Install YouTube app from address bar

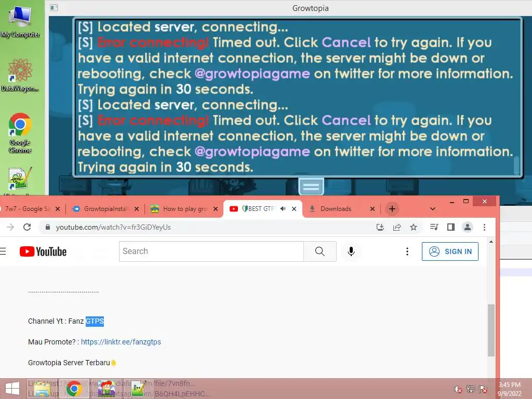380,227
